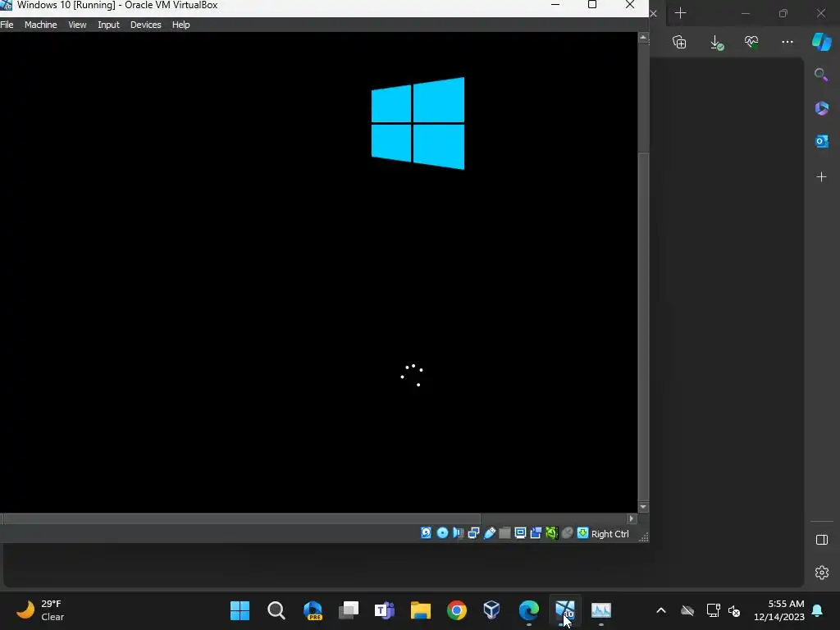Click the Edge sidebar search icon
Screen dimensions: 840x630
[x=821, y=75]
